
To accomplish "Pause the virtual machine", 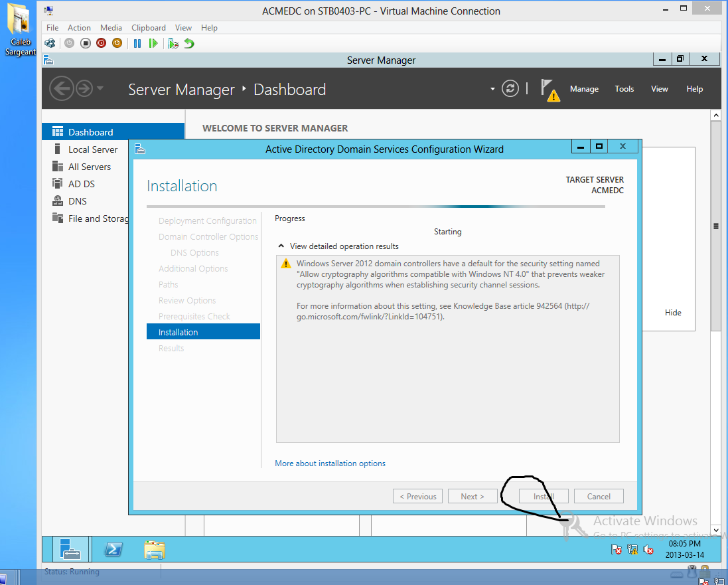I will click(x=137, y=43).
